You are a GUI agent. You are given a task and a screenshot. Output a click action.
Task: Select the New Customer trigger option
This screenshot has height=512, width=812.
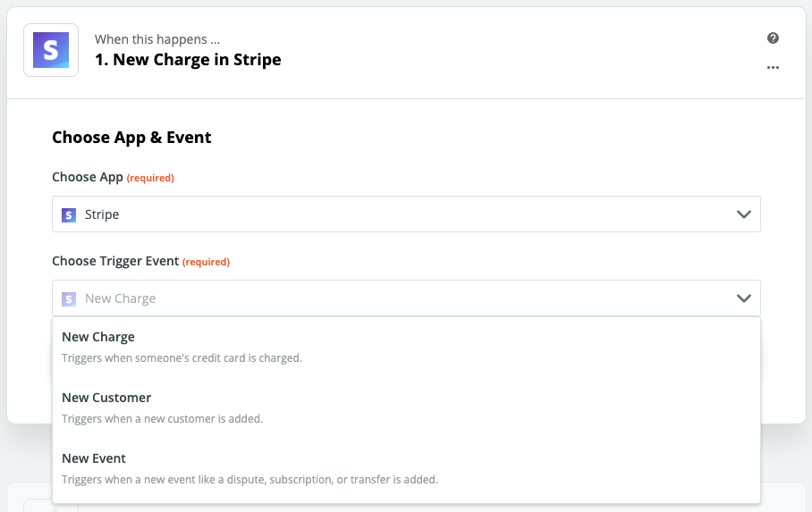(x=106, y=398)
